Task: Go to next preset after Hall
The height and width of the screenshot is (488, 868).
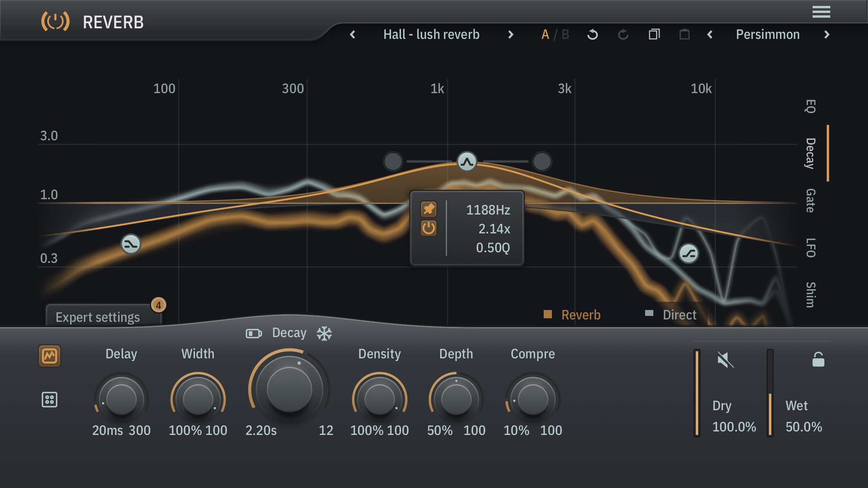Action: coord(511,35)
